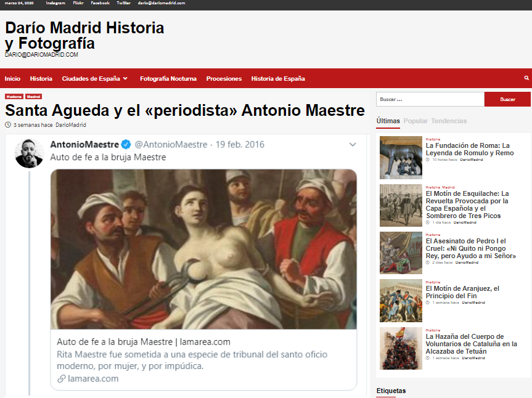The image size is (532, 398).
Task: Open the search icon in red navbar
Action: 526,78
